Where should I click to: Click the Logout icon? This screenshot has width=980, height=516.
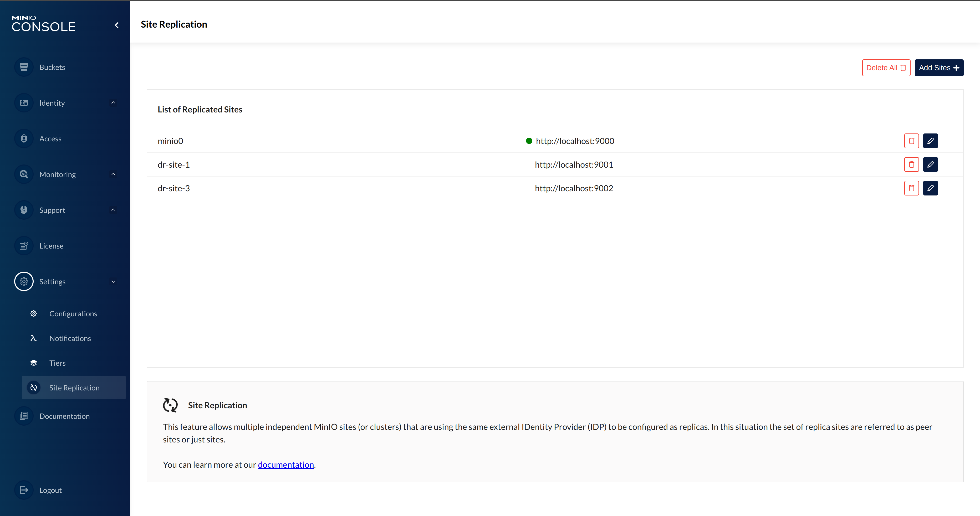click(x=24, y=490)
